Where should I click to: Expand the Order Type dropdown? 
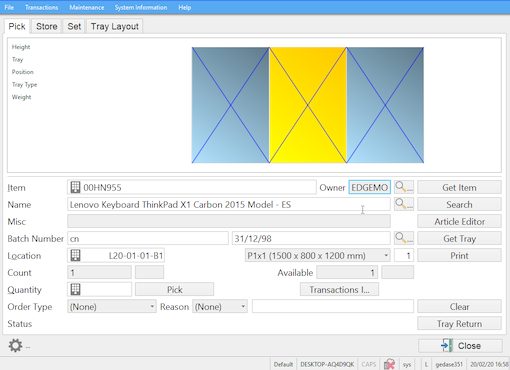112,306
